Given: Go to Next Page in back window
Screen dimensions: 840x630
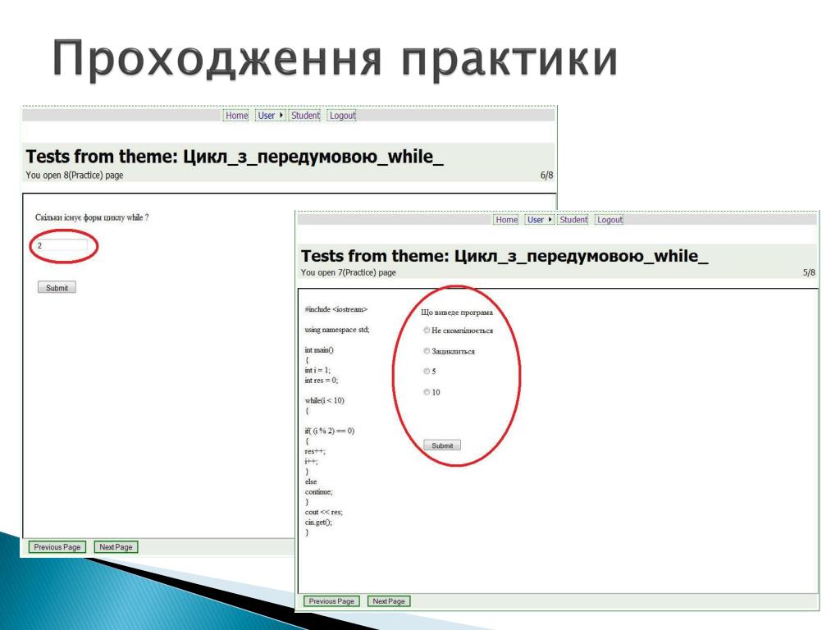Looking at the screenshot, I should point(116,547).
